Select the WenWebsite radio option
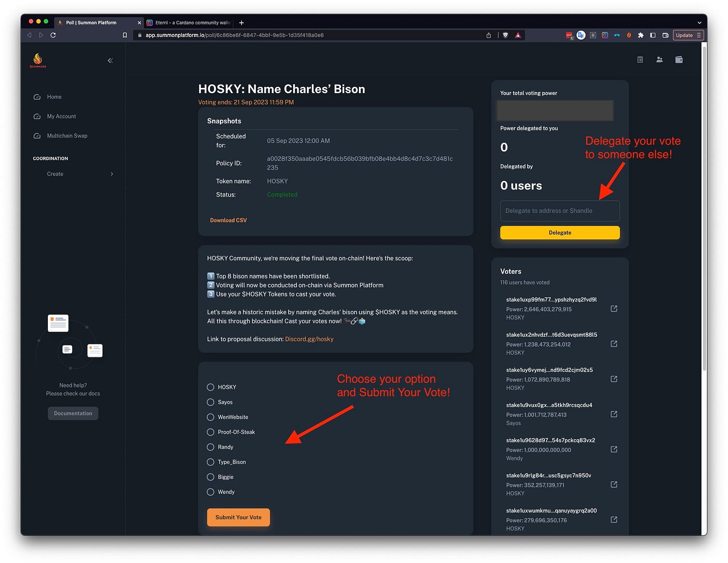 211,417
